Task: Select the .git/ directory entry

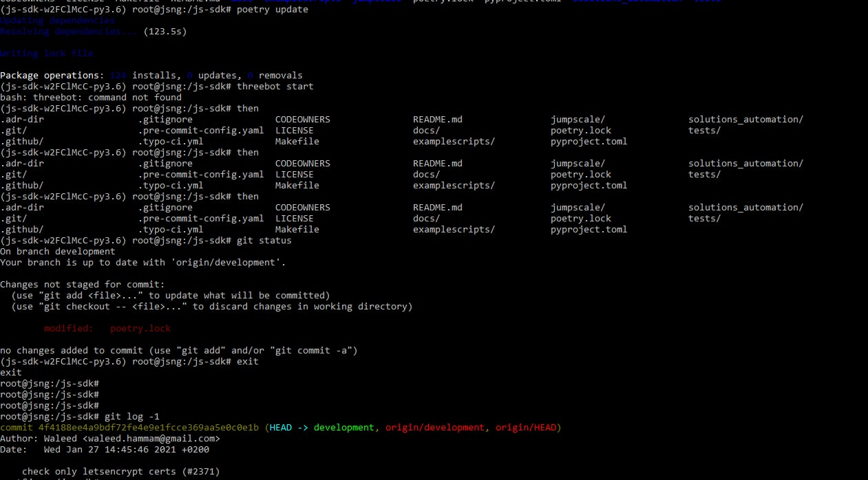Action: pos(13,130)
